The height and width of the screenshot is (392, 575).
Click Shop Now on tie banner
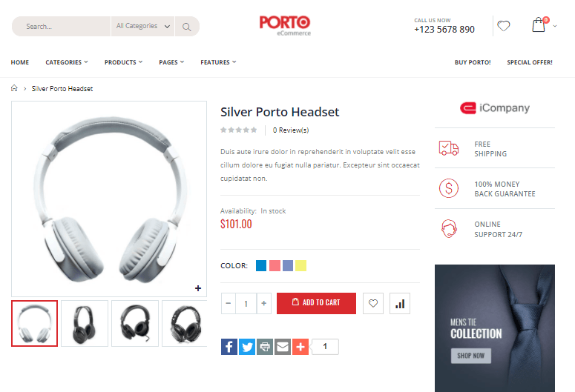tap(471, 356)
